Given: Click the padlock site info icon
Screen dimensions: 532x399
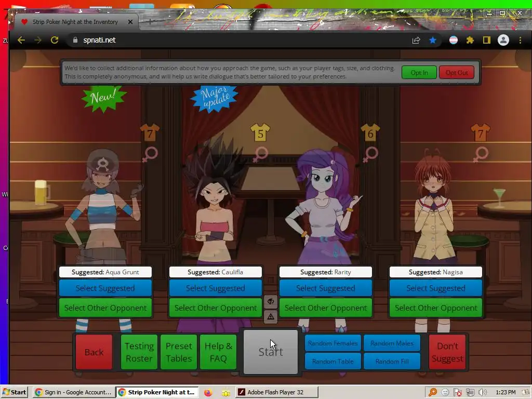Looking at the screenshot, I should pos(75,40).
